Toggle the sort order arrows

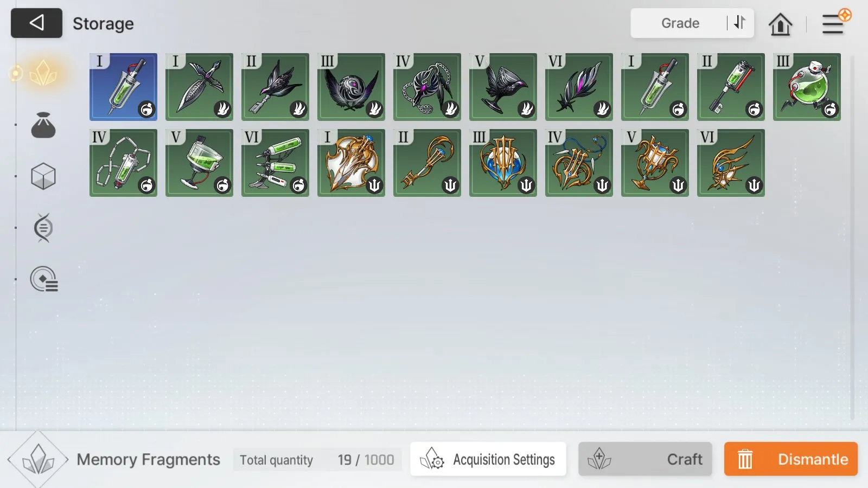click(x=740, y=23)
